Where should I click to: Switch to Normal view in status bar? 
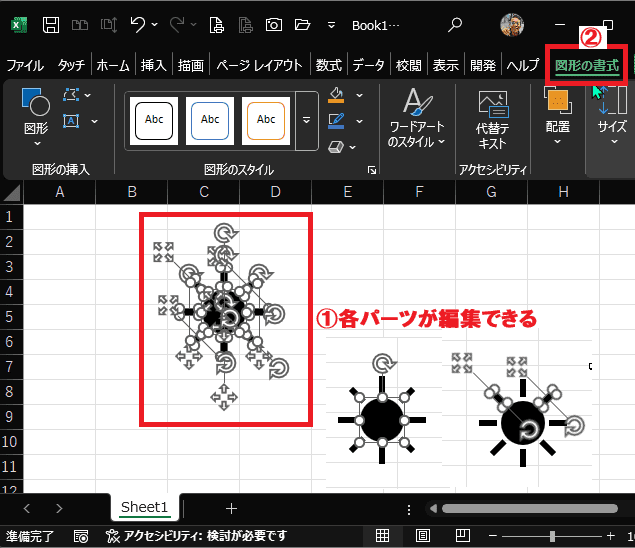point(382,535)
